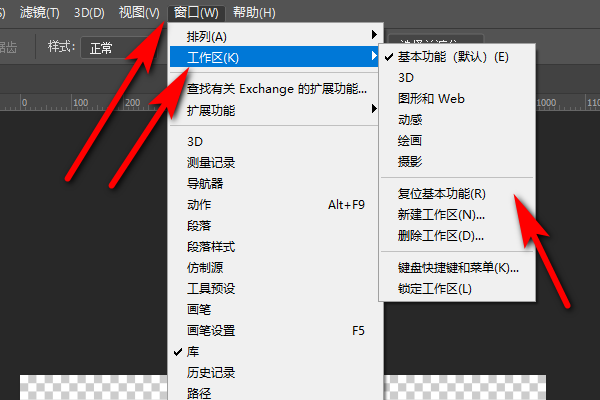This screenshot has width=600, height=400.
Task: Show the 工具预设 panel
Action: pyautogui.click(x=275, y=289)
